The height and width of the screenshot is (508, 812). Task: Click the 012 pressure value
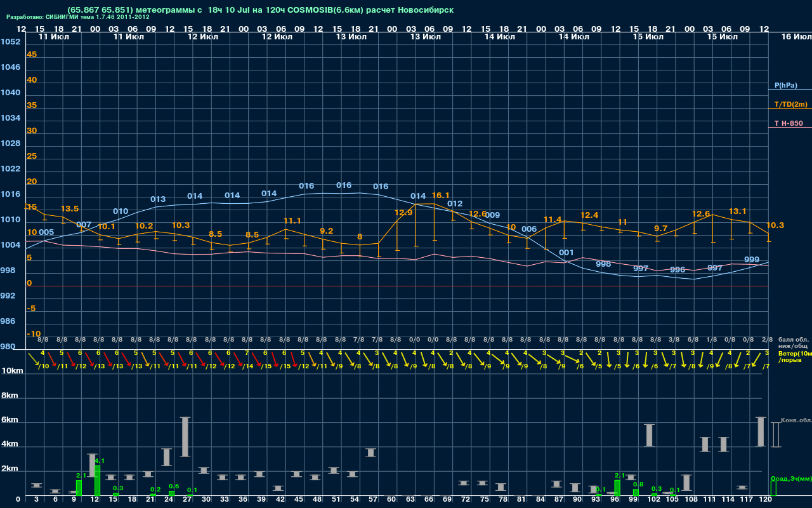coord(455,204)
